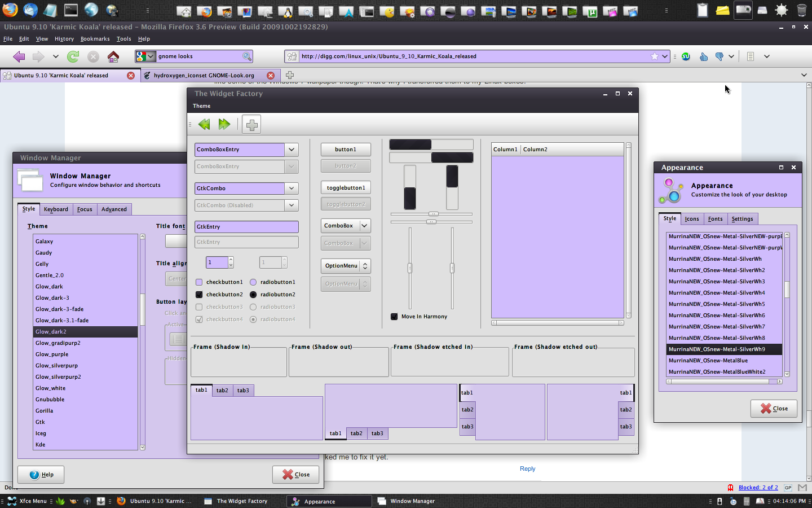812x508 pixels.
Task: Toggle checkbutton1 in Widget Factory
Action: click(x=199, y=282)
